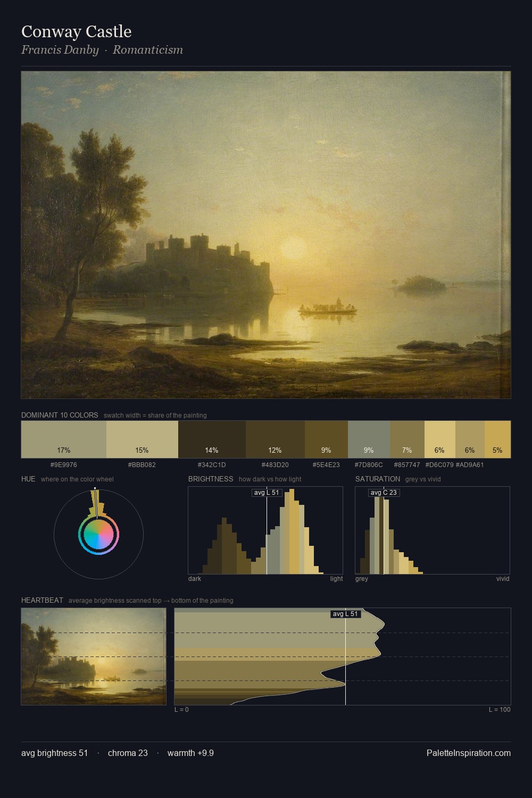The height and width of the screenshot is (798, 532).
Task: Click the 'chroma 23' footer stat
Action: point(128,753)
